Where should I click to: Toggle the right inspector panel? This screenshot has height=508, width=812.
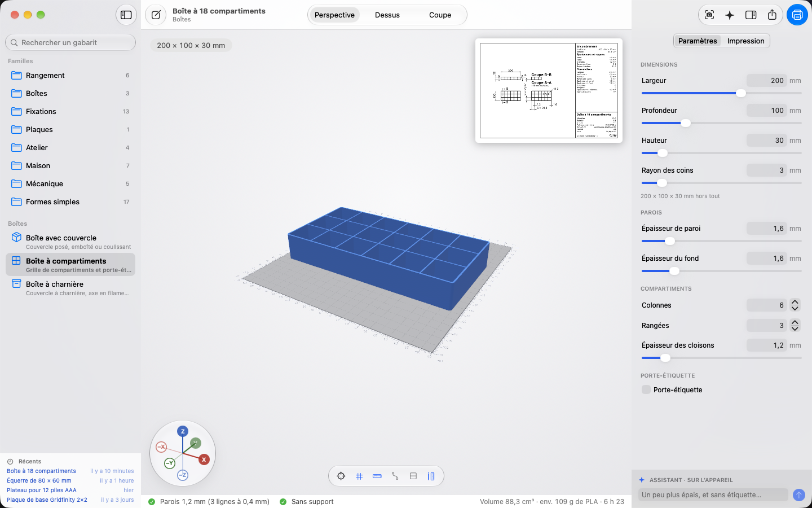(x=751, y=15)
